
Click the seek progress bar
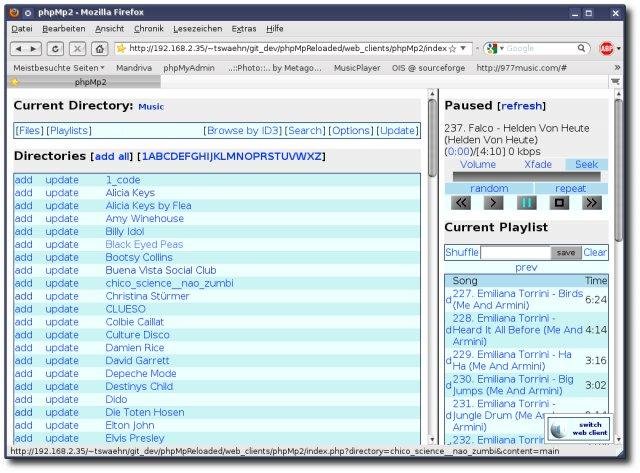tap(527, 177)
